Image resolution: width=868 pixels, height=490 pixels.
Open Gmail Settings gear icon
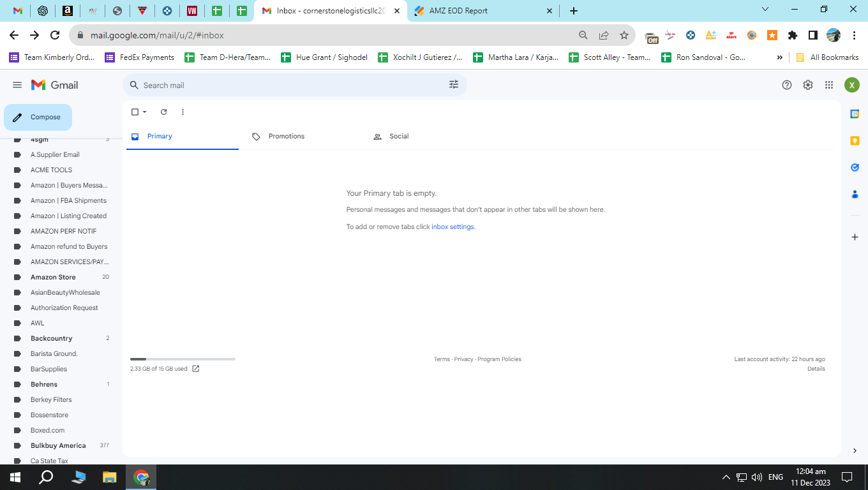(808, 85)
